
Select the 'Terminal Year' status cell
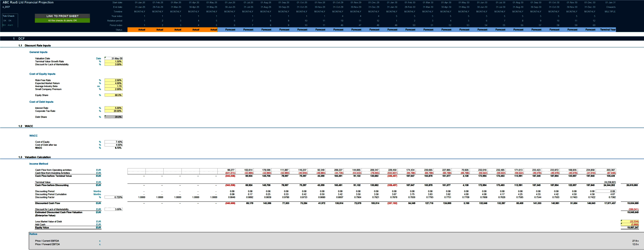pos(608,30)
